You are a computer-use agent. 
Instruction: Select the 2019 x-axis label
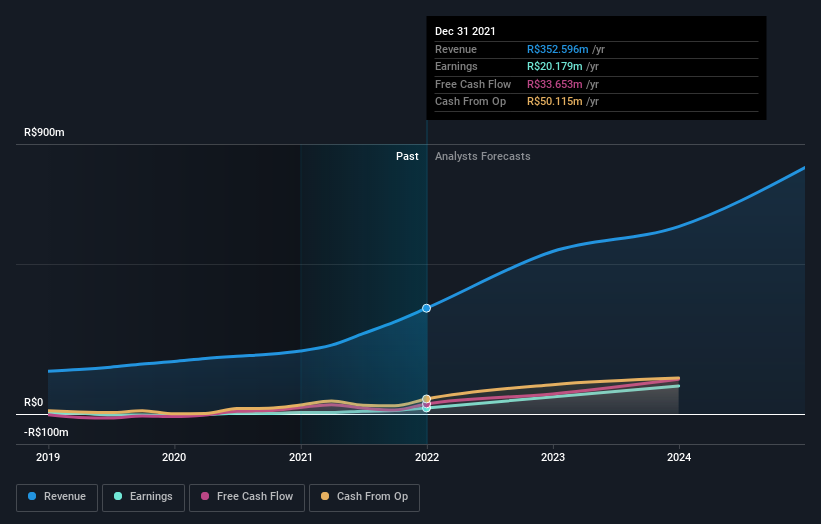(48, 457)
